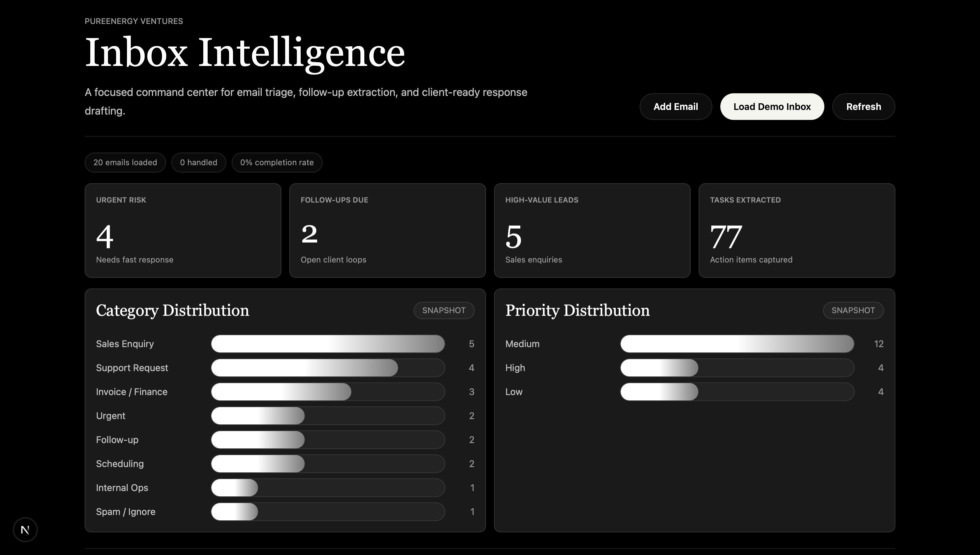Select the 'Sales Enquiry' category label
Image resolution: width=980 pixels, height=555 pixels.
(125, 344)
